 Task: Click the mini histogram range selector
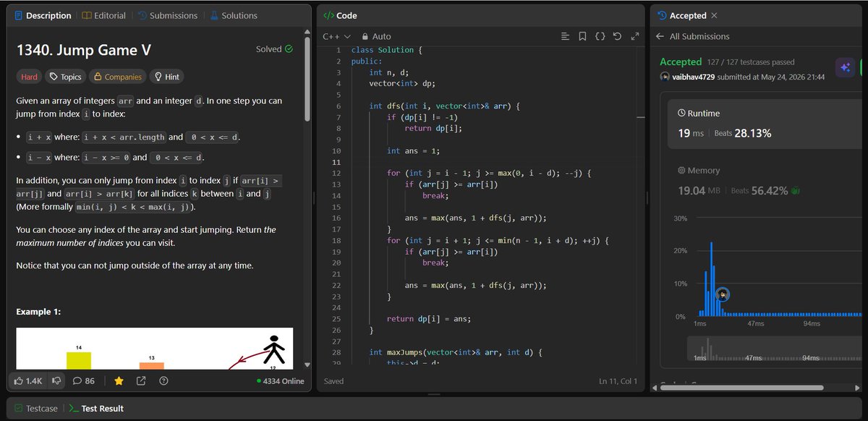774,349
